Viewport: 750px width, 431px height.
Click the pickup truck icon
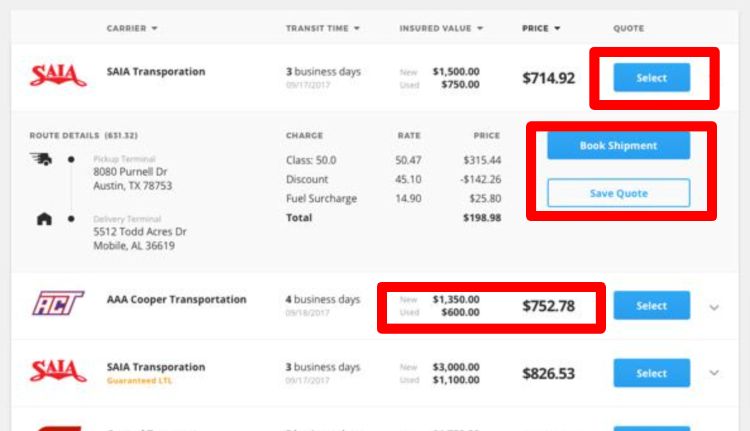point(41,159)
